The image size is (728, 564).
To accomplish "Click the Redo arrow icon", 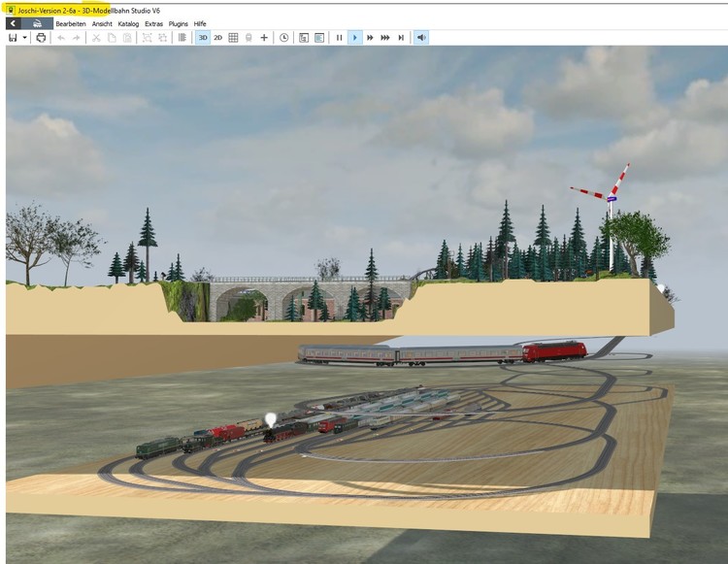I will (76, 38).
